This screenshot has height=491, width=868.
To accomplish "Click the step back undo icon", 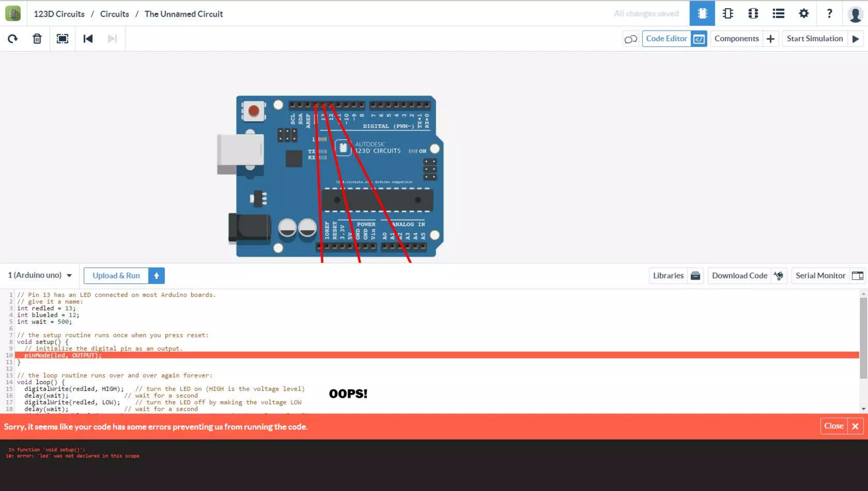I will [x=88, y=39].
